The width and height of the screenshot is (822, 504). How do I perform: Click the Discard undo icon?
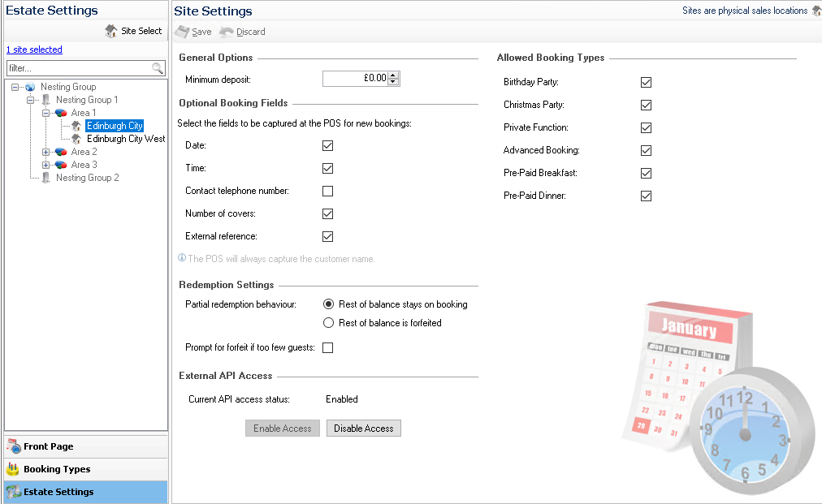point(227,32)
